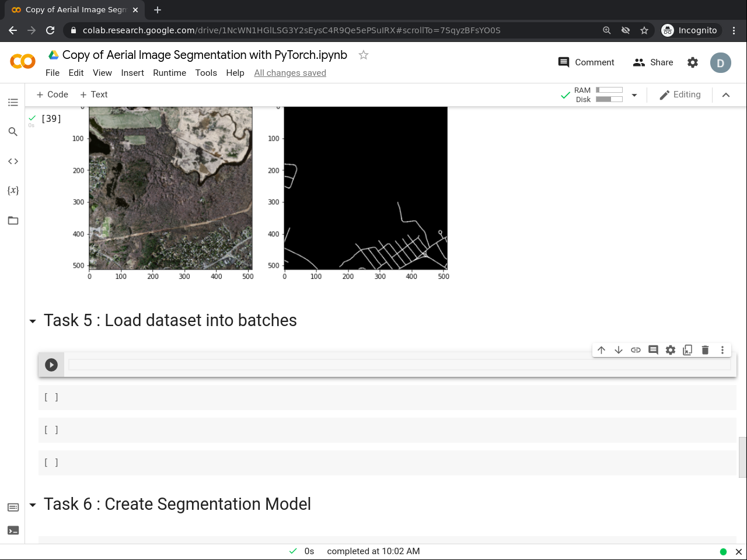Screen dimensions: 747x560
Task: Open the table of contents sidebar
Action: pyautogui.click(x=13, y=103)
